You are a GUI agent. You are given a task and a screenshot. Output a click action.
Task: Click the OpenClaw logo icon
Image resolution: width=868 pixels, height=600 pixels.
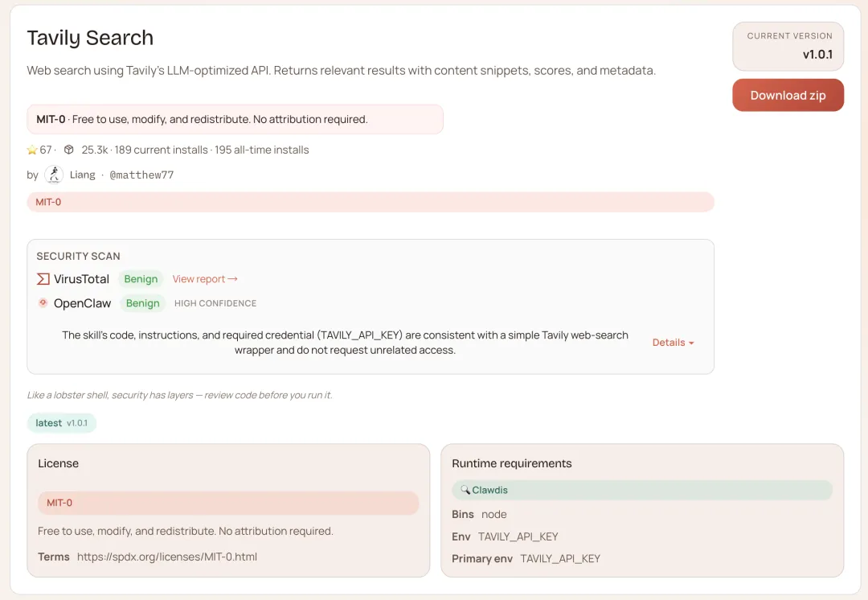coord(43,303)
